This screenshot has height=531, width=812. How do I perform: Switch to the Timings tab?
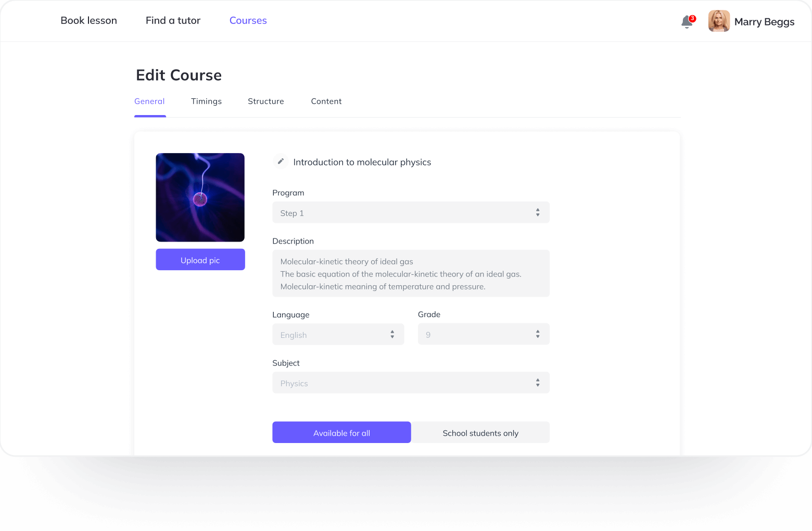tap(206, 101)
